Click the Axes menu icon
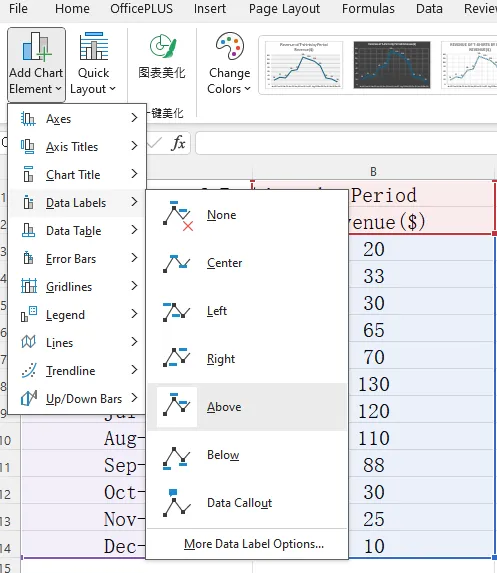The height and width of the screenshot is (573, 497). 28,119
